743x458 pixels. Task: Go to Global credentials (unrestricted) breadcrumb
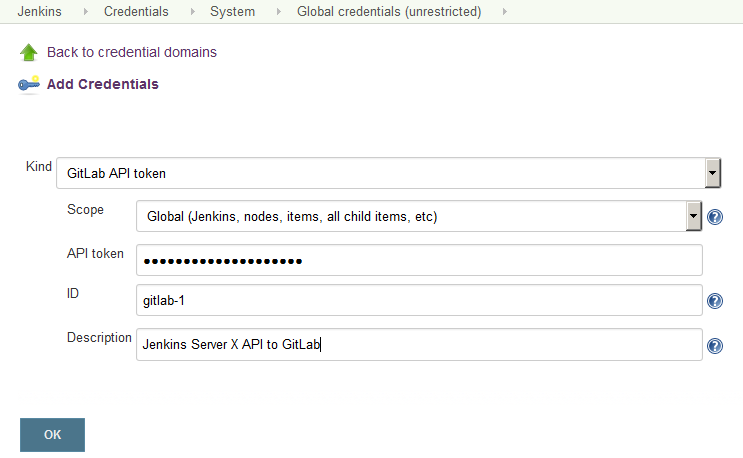(x=389, y=11)
